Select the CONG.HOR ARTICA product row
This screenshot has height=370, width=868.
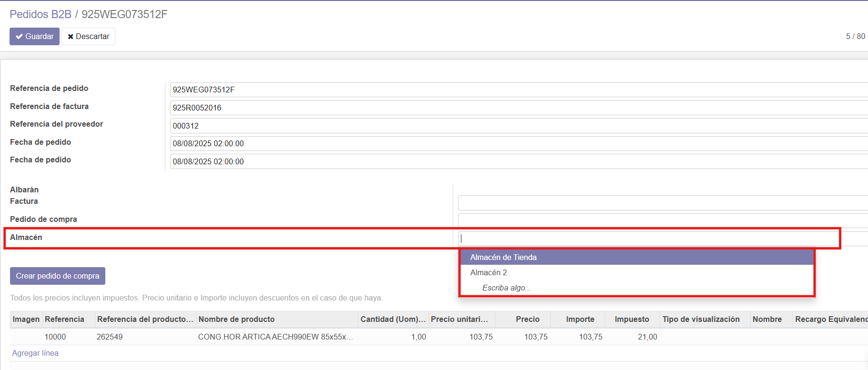coord(275,337)
